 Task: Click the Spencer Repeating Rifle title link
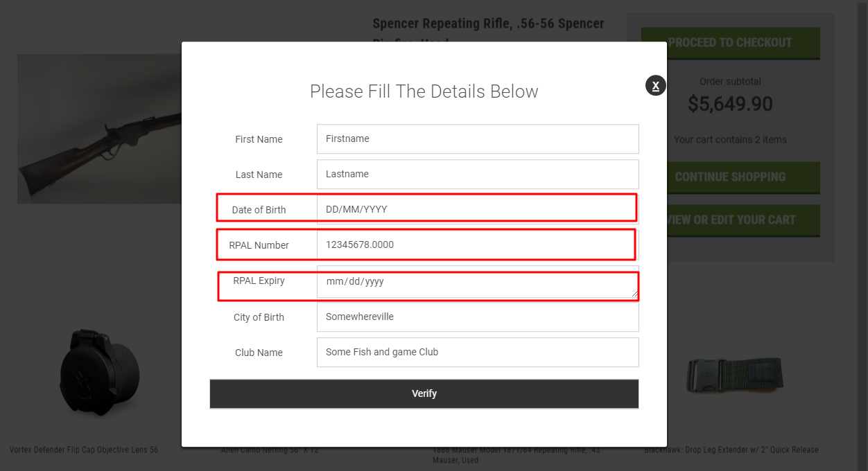pyautogui.click(x=488, y=24)
